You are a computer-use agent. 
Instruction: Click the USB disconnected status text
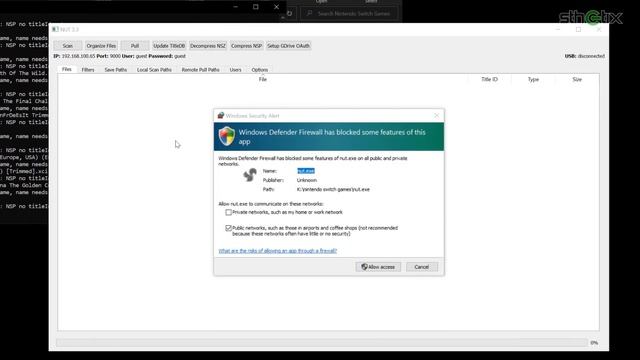pyautogui.click(x=584, y=56)
